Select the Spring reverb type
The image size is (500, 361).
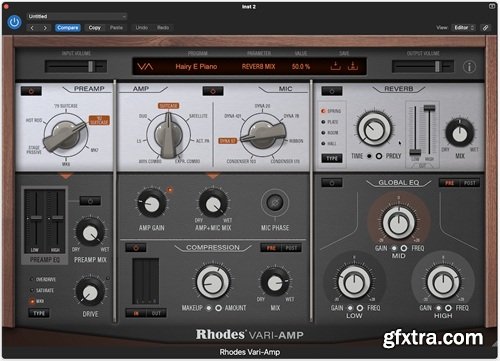pos(331,111)
